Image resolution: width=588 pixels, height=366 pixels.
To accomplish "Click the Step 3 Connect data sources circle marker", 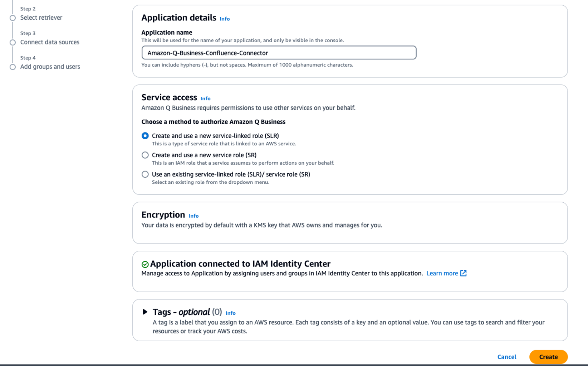I will (x=13, y=42).
